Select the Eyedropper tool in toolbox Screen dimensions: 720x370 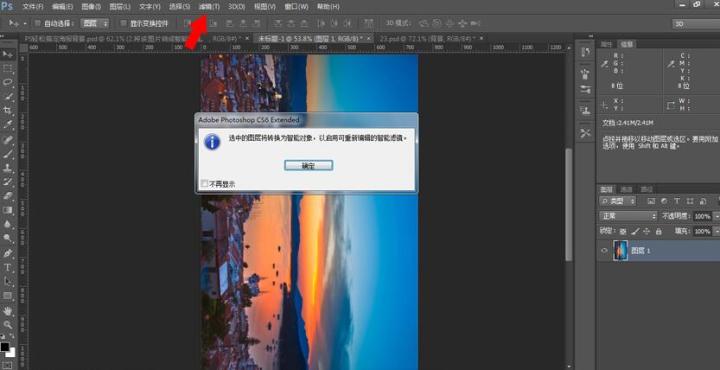8,125
